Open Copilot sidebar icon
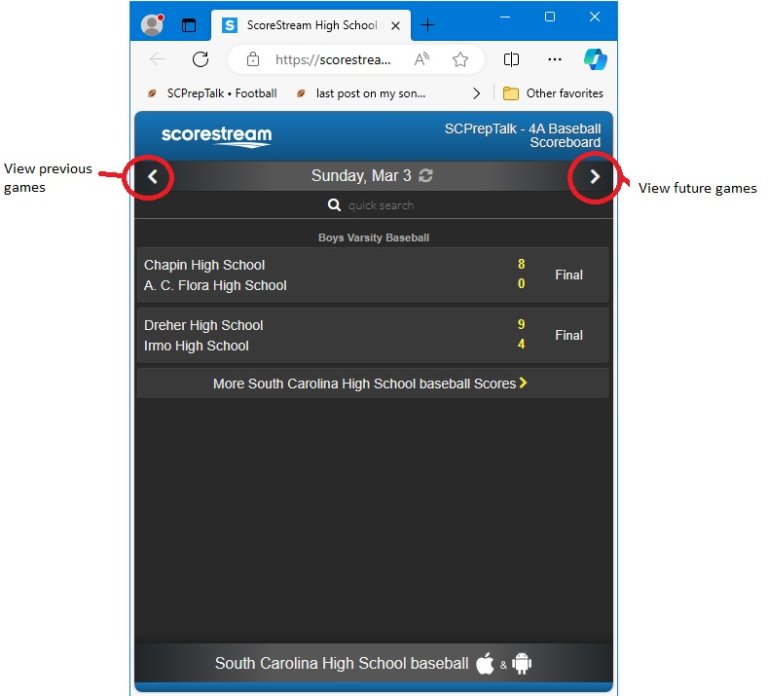Screen dimensions: 768x696 (x=595, y=59)
